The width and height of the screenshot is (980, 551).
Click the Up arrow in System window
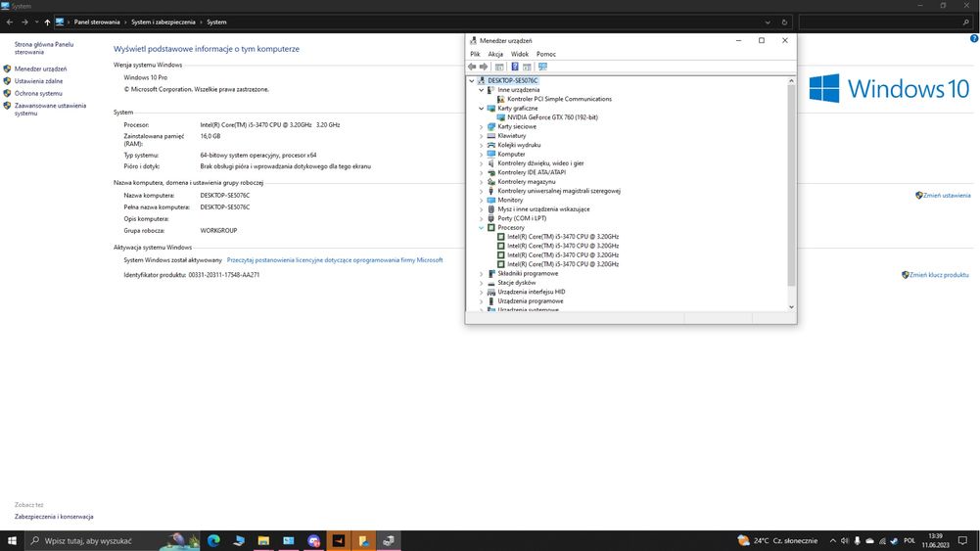pyautogui.click(x=47, y=22)
